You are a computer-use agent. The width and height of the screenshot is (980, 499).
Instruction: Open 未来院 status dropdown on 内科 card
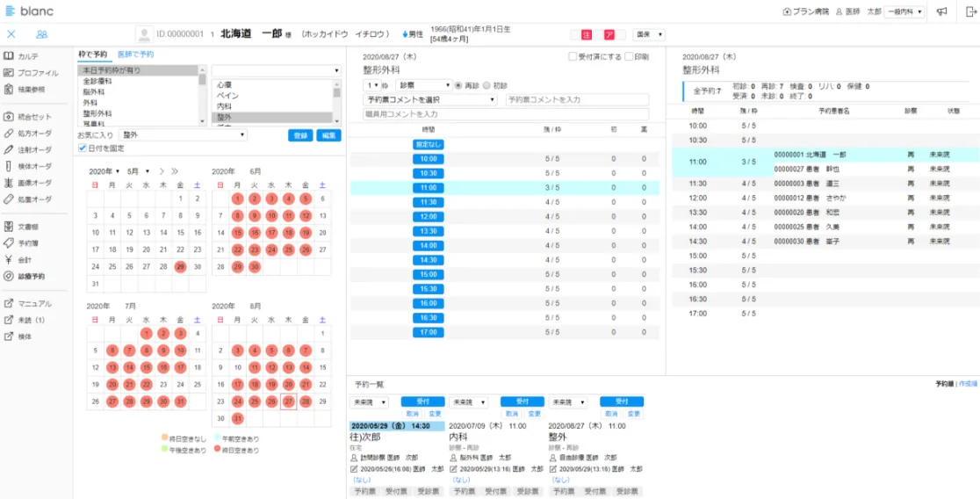tap(468, 402)
